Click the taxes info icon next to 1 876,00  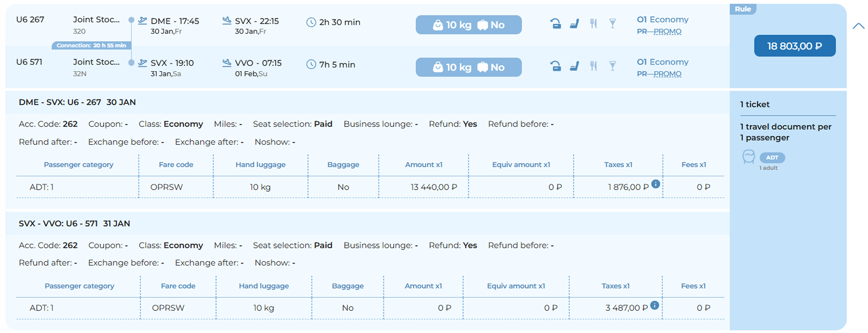[x=655, y=184]
